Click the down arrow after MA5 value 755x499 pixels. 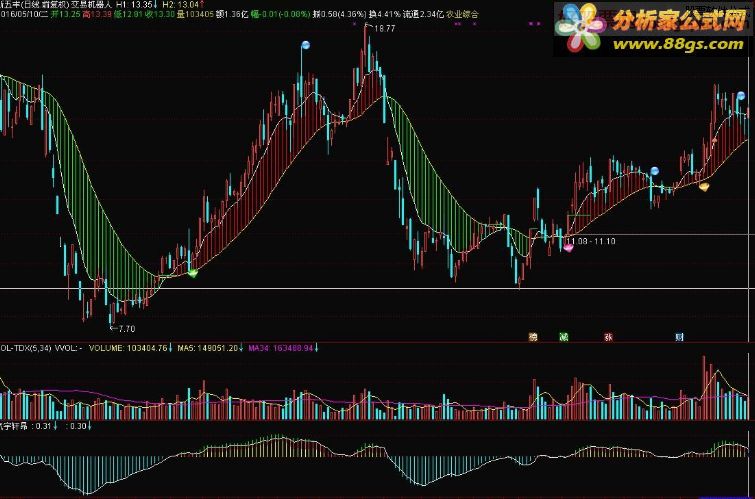[x=241, y=348]
